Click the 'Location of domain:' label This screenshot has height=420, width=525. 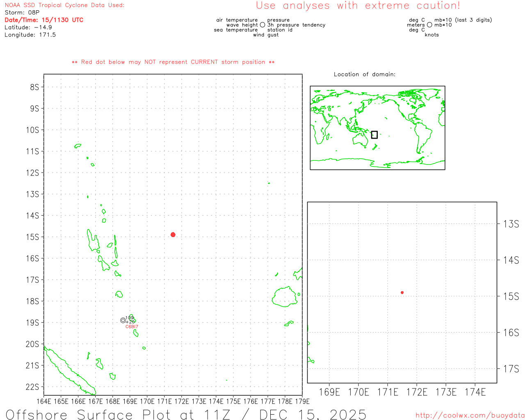click(364, 74)
